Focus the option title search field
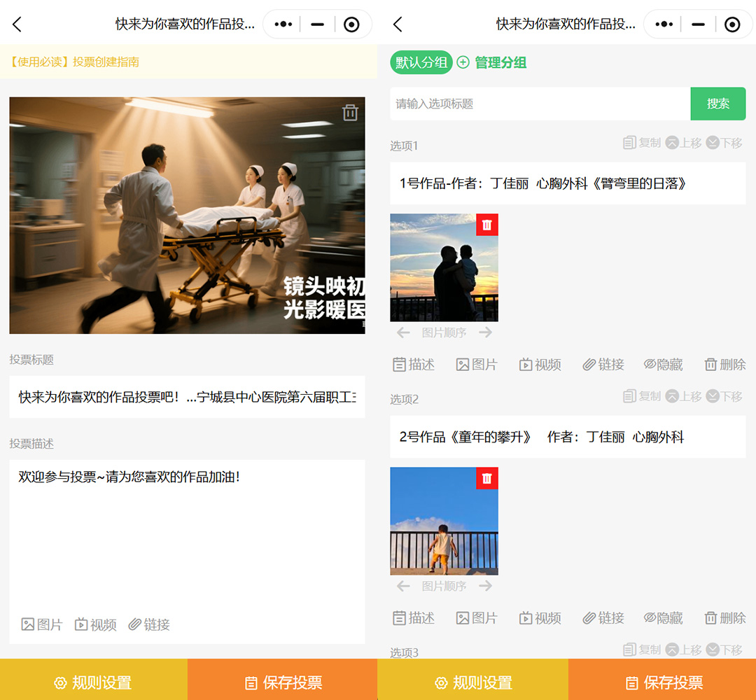 (540, 104)
